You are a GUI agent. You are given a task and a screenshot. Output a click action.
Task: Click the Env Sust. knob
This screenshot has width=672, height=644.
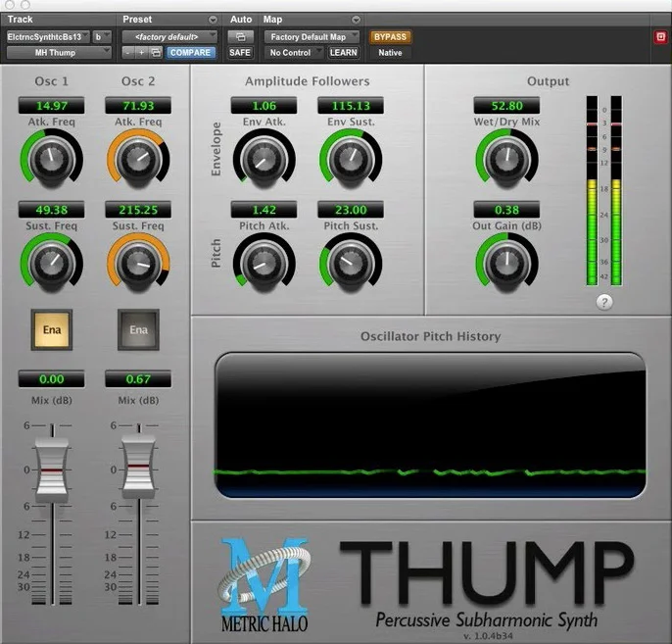pos(351,159)
